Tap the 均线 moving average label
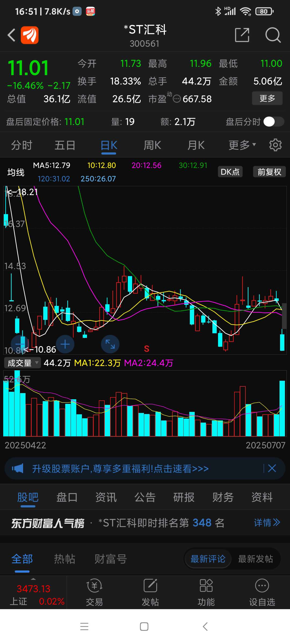The height and width of the screenshot is (644, 290). (x=16, y=172)
